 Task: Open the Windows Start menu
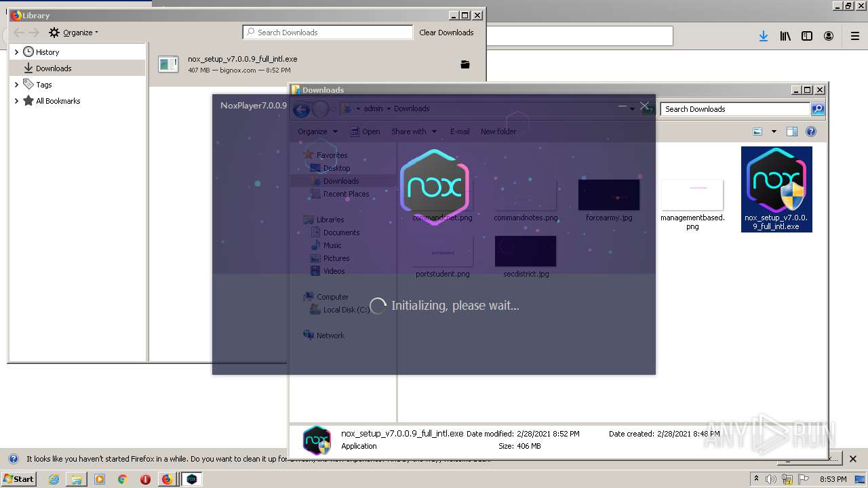point(18,479)
